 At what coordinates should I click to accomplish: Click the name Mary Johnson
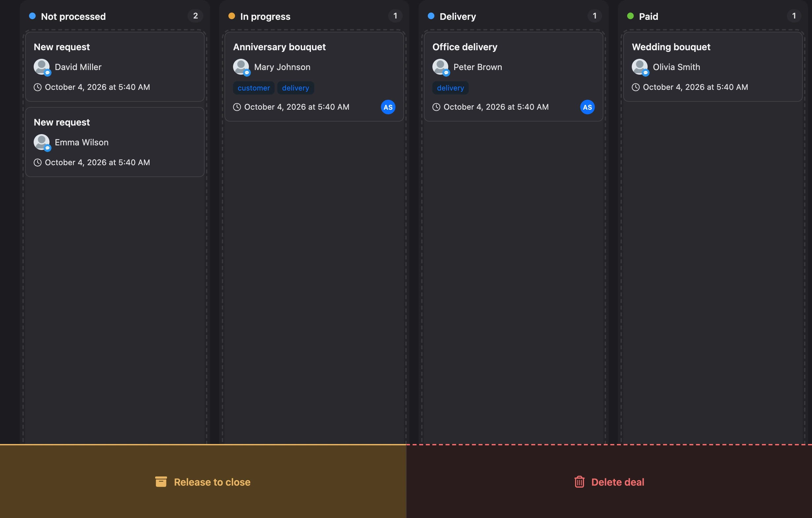coord(282,67)
